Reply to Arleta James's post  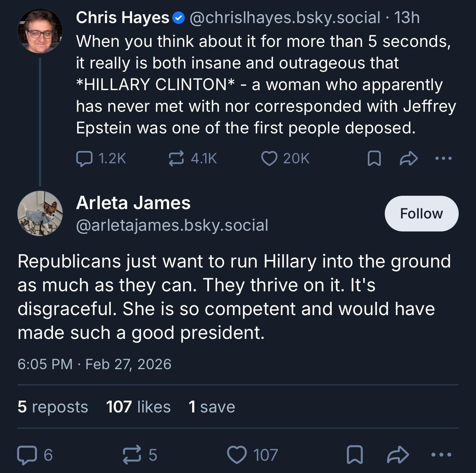27,455
